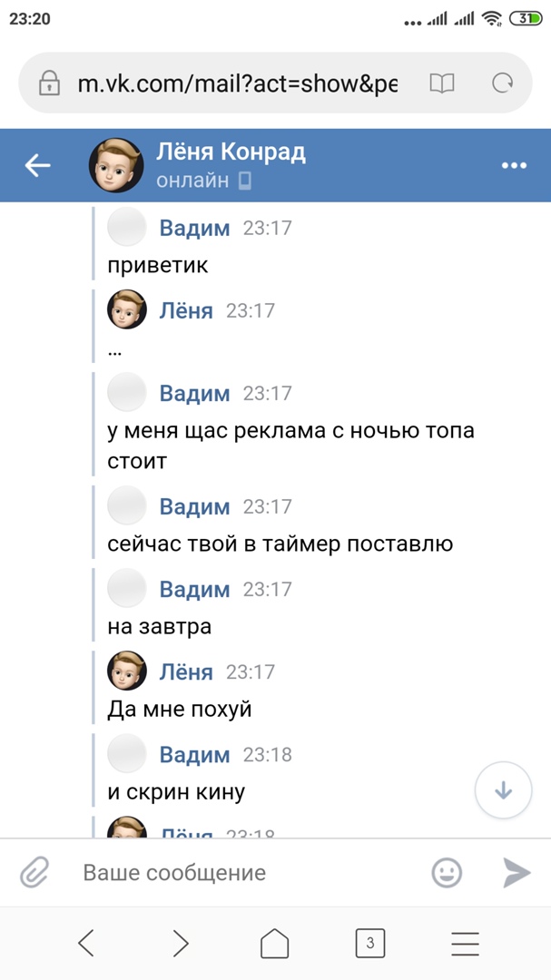Tap sender name Вадим above "приветик"
This screenshot has height=980, width=551.
click(194, 228)
